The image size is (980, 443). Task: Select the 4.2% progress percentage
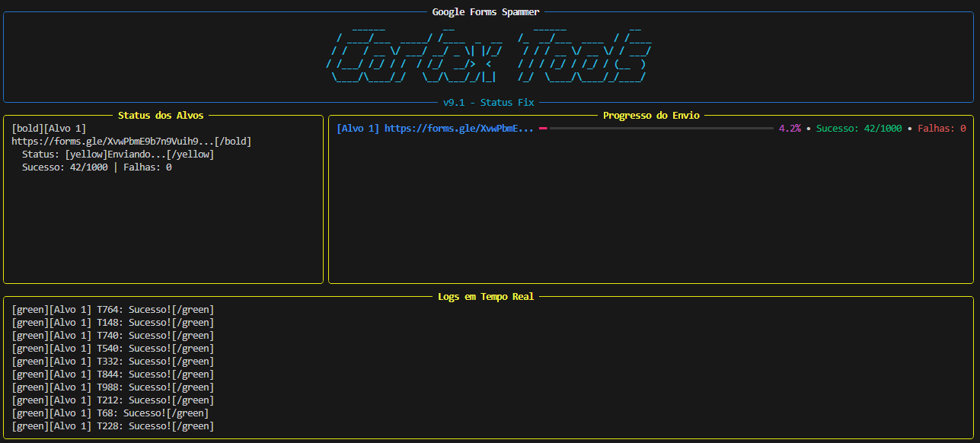coord(790,129)
